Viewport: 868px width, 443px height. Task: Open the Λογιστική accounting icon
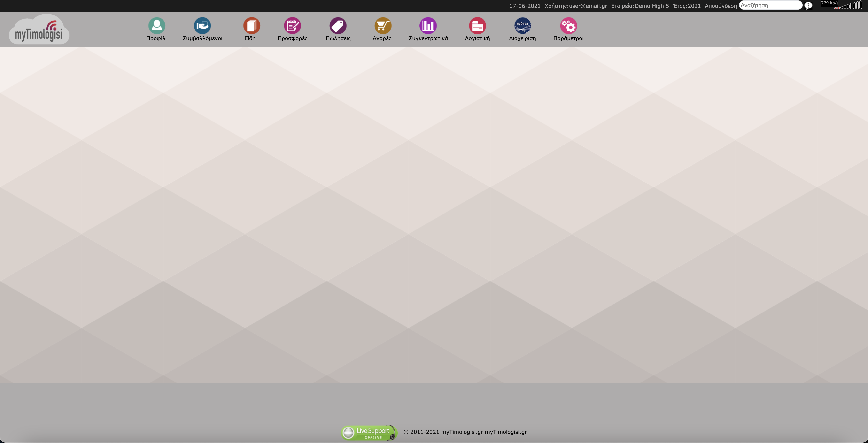pyautogui.click(x=477, y=26)
